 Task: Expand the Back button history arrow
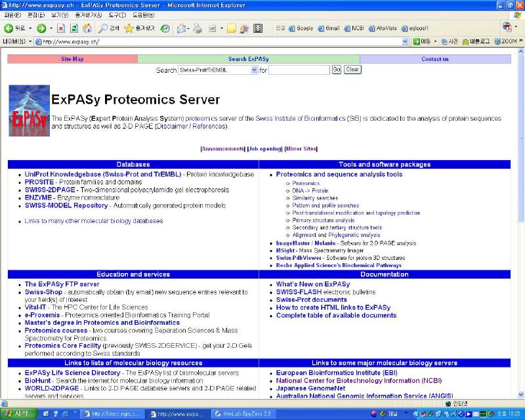point(30,28)
